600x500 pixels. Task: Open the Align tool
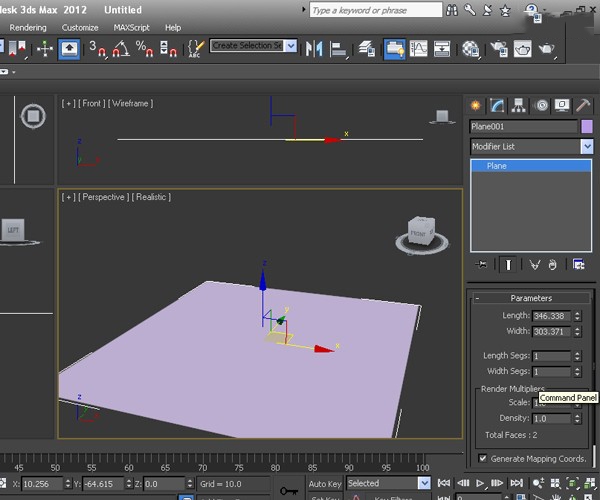(338, 49)
